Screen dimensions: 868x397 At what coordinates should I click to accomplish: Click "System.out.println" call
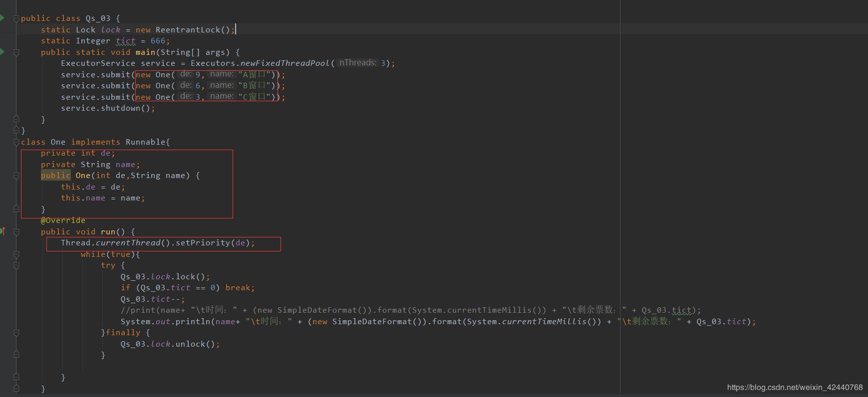pos(165,322)
